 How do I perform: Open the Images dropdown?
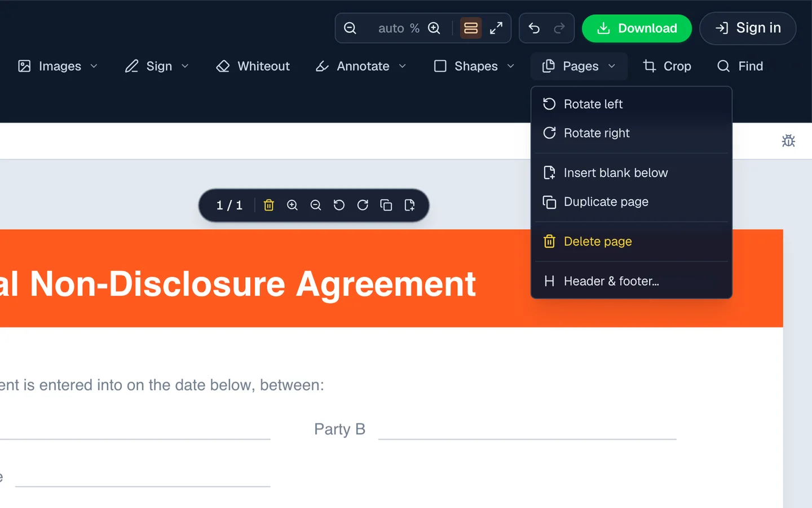58,66
